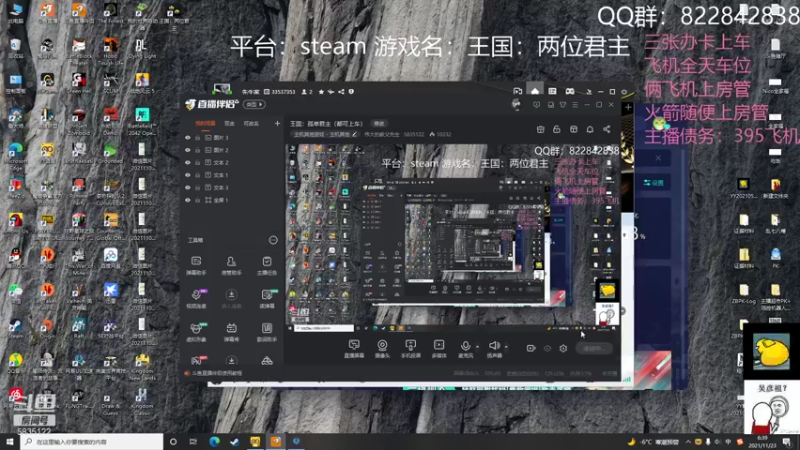Open the hamburger menu in streaming app title bar
The image size is (800, 450).
(575, 105)
